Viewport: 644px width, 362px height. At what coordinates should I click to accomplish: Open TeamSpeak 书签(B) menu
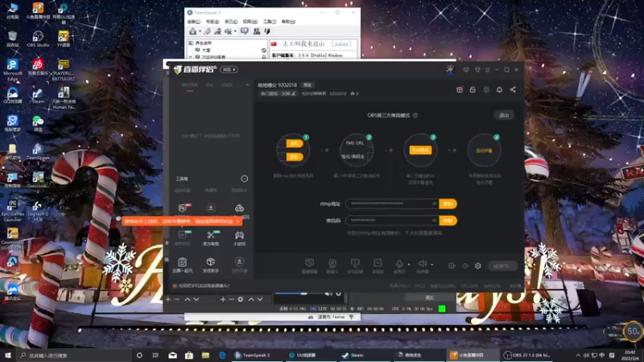[x=213, y=22]
